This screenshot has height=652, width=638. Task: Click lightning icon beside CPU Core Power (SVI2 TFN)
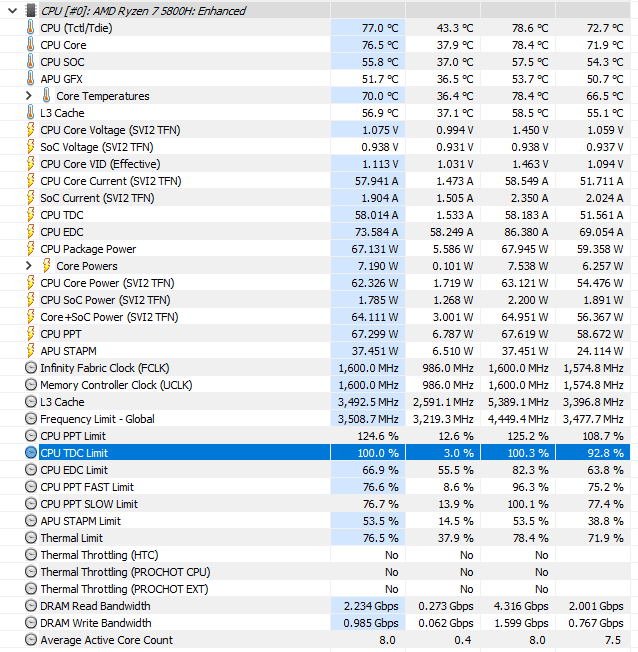[x=30, y=283]
